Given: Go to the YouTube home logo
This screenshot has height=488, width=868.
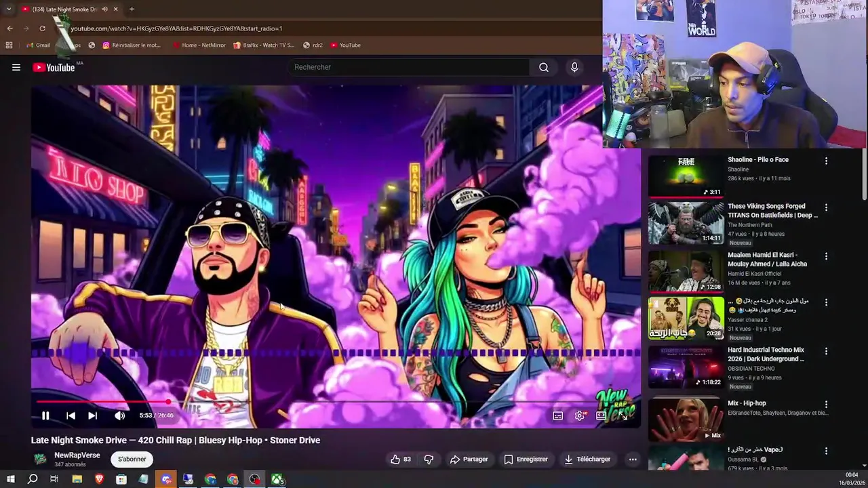Looking at the screenshot, I should point(54,67).
